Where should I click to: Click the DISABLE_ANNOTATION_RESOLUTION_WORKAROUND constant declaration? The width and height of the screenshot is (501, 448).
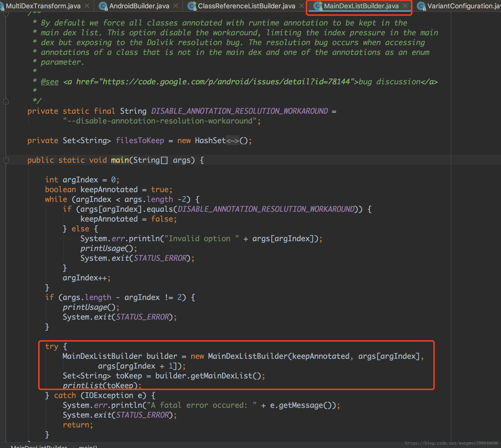click(x=239, y=111)
